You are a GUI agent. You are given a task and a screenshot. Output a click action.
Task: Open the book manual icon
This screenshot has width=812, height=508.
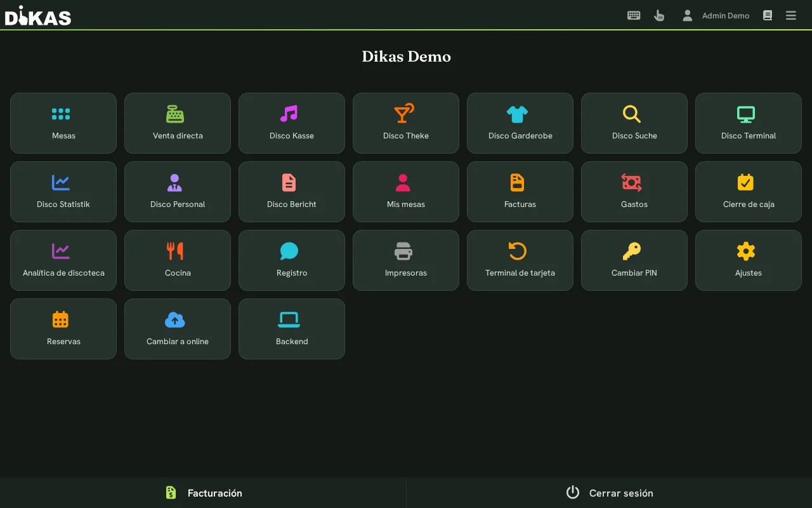(768, 15)
